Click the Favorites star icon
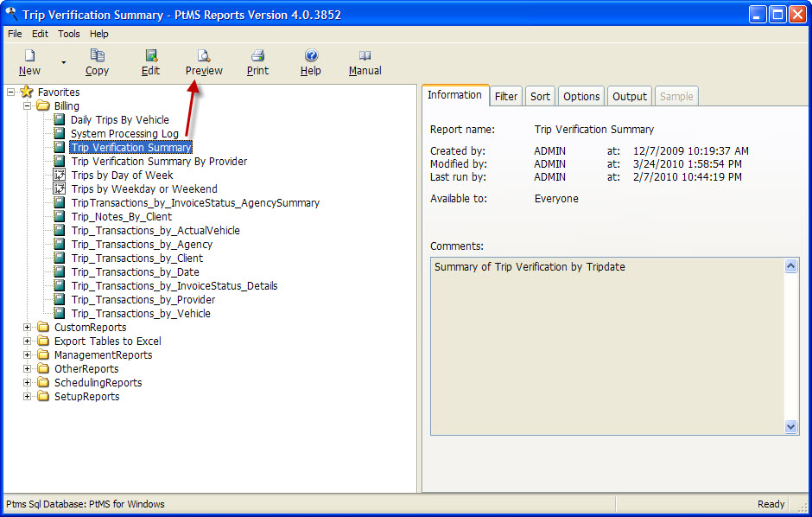Viewport: 812px width, 517px height. pyautogui.click(x=27, y=92)
